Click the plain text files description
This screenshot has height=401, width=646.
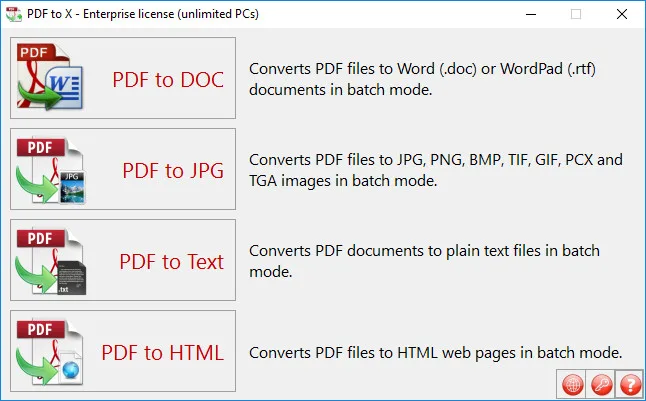click(424, 261)
